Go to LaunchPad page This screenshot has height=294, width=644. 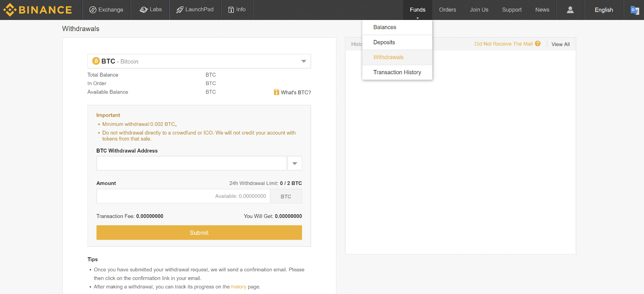[195, 10]
